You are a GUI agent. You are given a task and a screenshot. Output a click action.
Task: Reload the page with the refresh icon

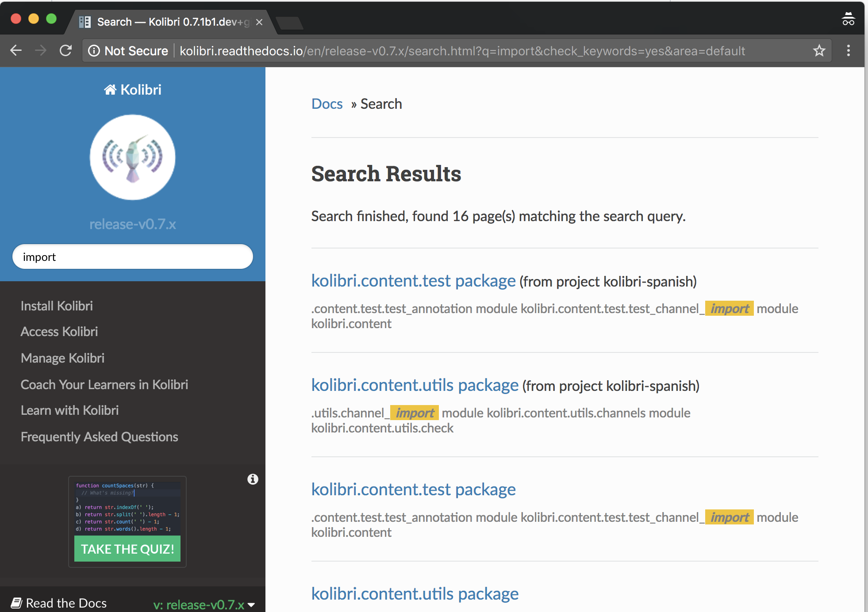click(x=65, y=50)
